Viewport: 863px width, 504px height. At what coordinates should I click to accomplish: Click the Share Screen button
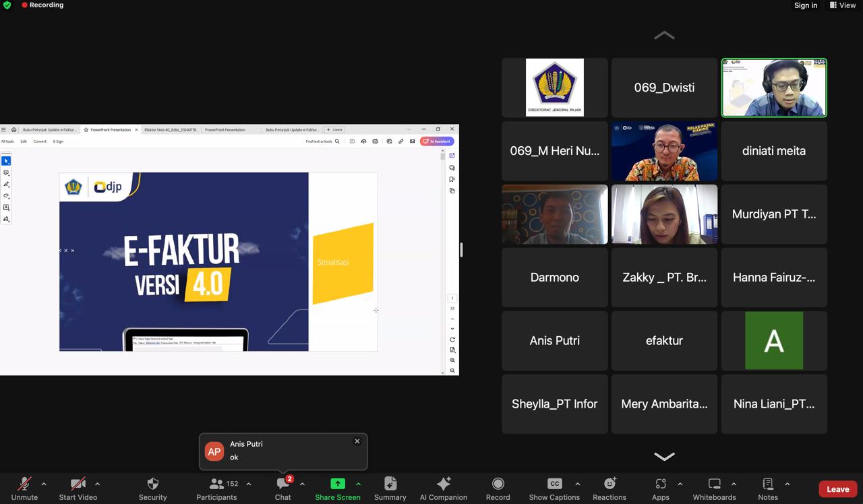tap(337, 488)
